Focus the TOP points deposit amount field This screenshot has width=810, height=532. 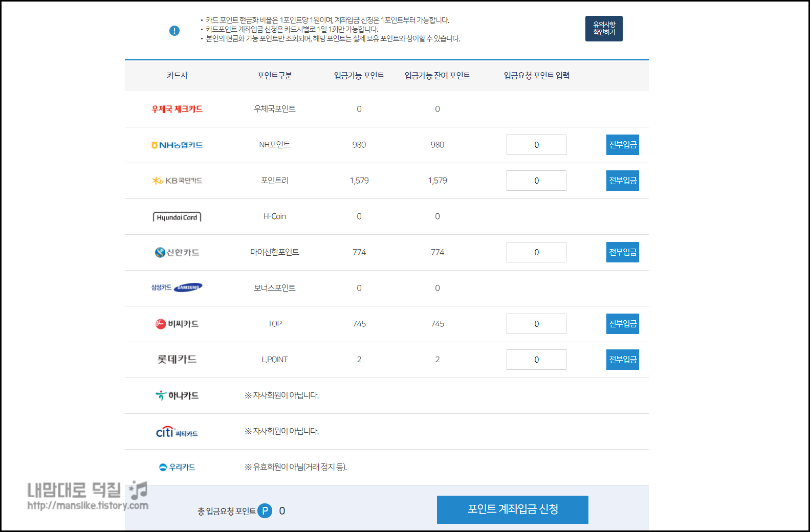pyautogui.click(x=536, y=324)
